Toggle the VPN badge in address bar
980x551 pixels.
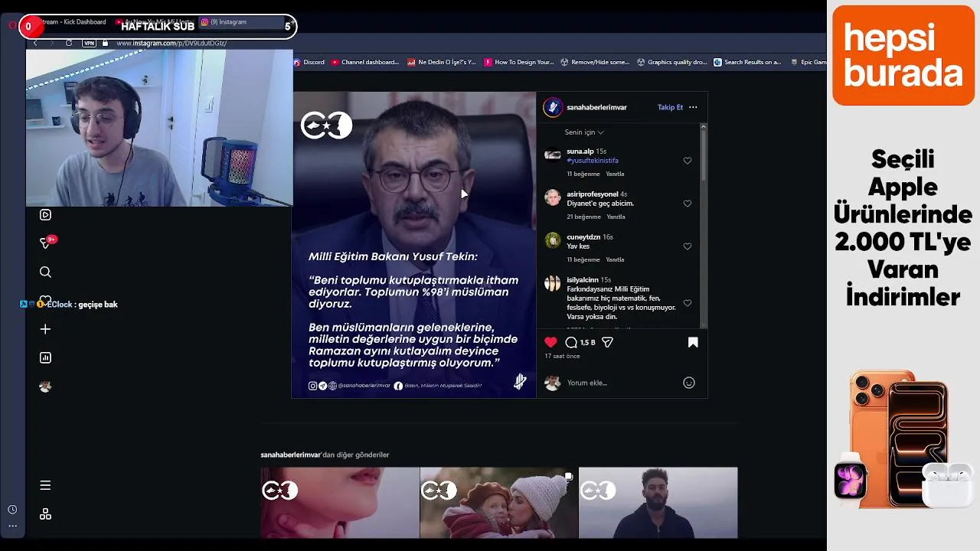pos(89,43)
